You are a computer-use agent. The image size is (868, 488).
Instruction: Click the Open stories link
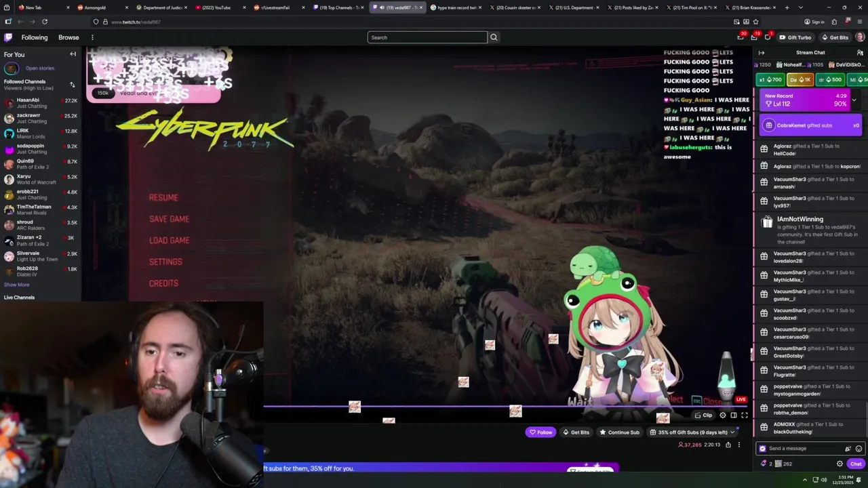click(x=39, y=68)
